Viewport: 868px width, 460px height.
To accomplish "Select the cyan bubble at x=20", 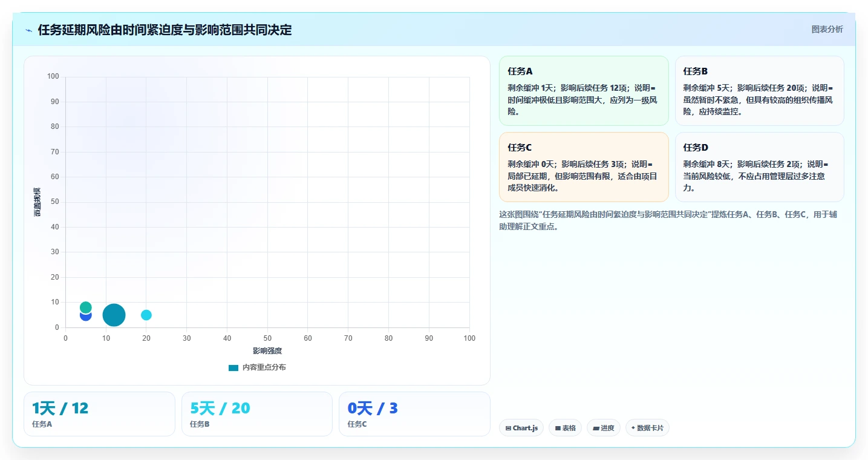I will tap(146, 315).
